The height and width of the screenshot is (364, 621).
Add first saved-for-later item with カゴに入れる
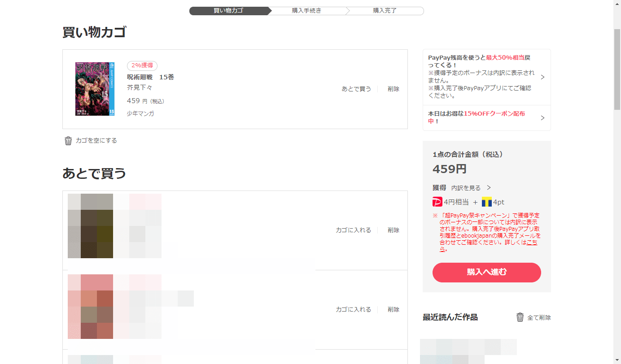[354, 230]
